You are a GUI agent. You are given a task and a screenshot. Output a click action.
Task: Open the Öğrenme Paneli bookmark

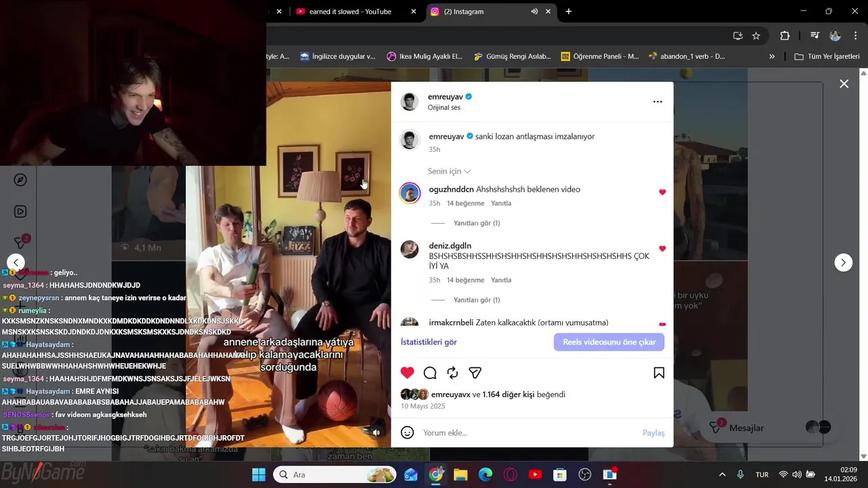(599, 56)
